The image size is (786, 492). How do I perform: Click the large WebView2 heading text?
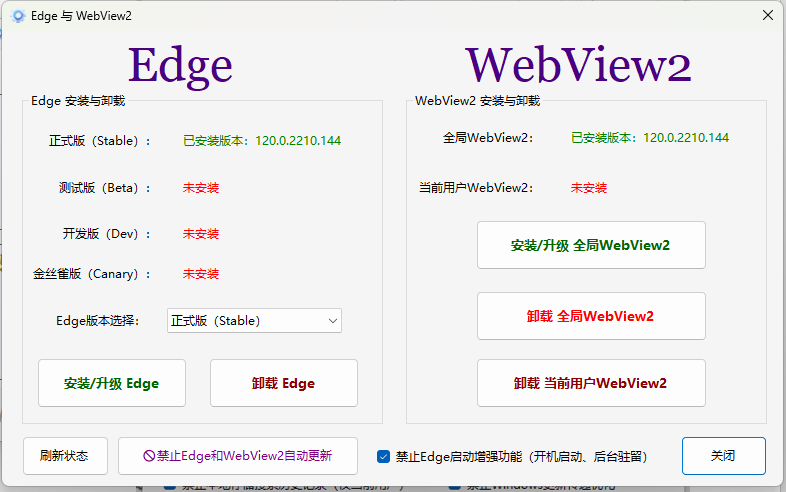point(579,65)
